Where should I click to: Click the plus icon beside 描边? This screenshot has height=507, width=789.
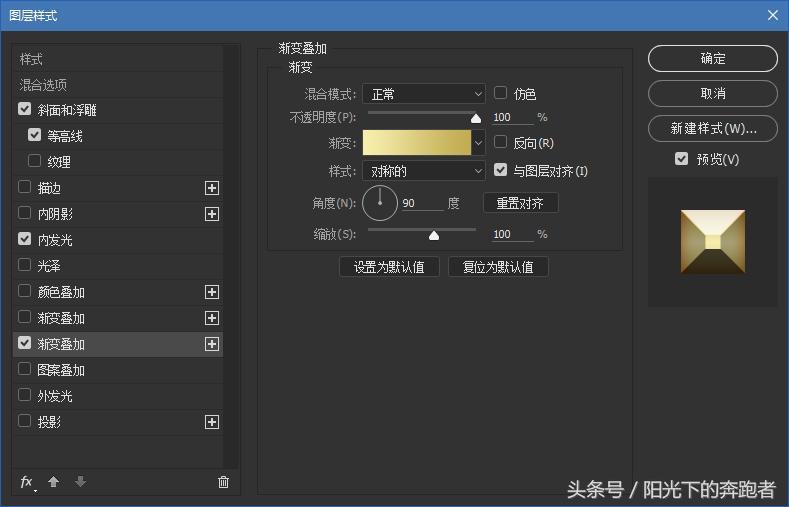coord(212,188)
